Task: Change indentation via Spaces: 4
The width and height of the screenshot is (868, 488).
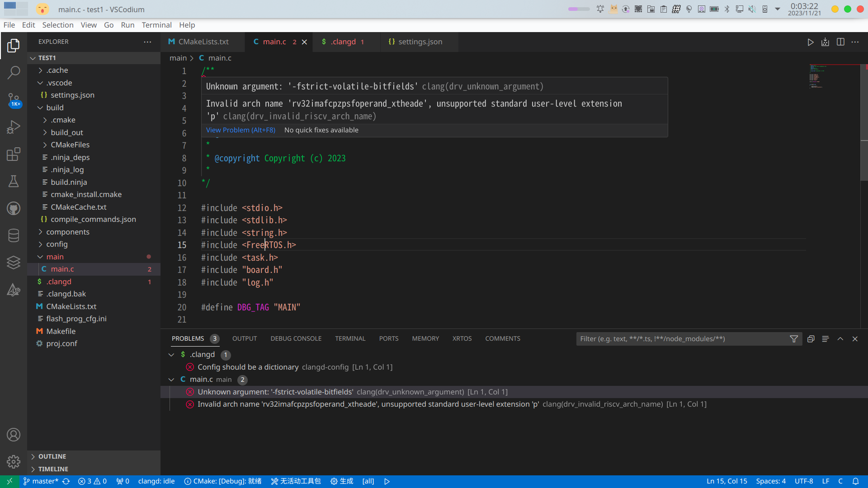Action: (771, 481)
